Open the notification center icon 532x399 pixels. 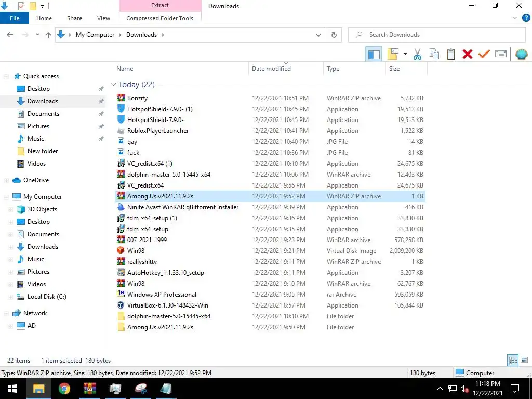click(x=515, y=389)
